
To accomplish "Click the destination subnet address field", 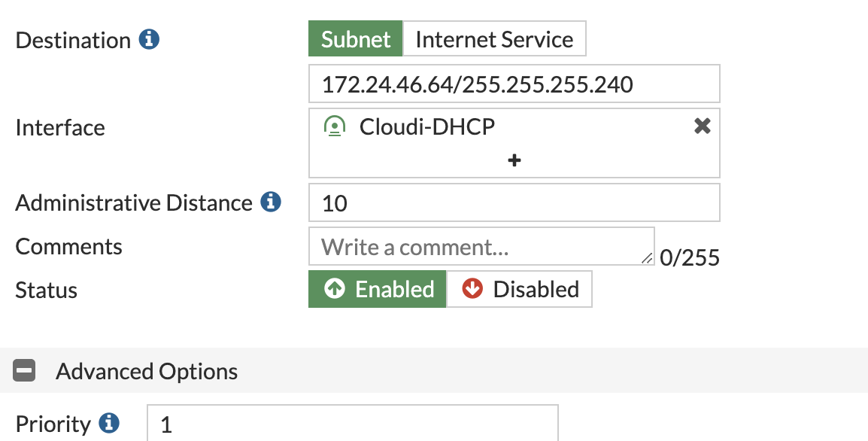I will (x=514, y=84).
